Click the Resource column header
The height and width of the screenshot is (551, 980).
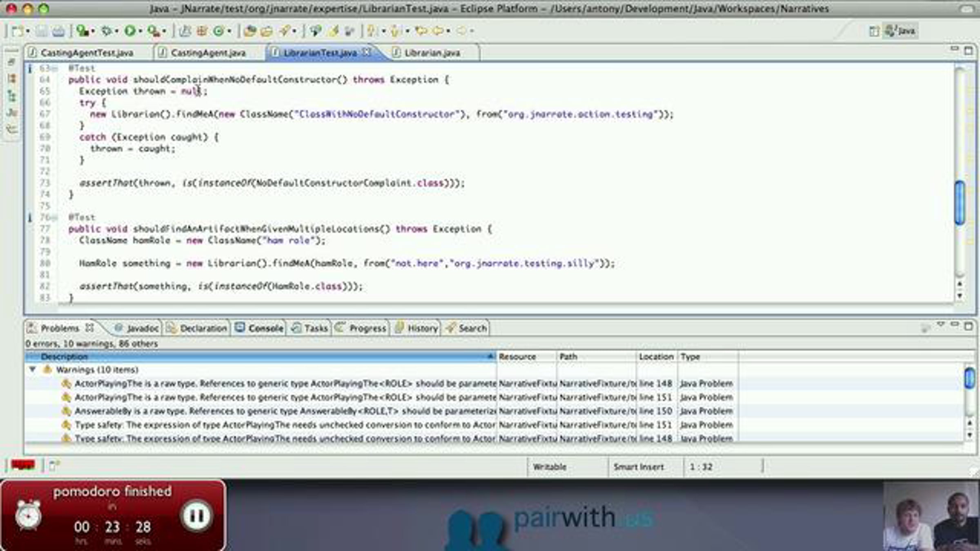click(517, 357)
